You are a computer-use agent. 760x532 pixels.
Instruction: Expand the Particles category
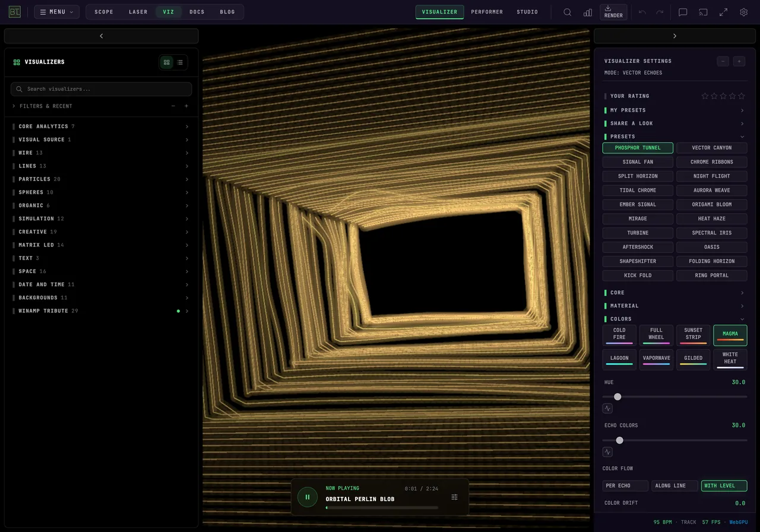[101, 179]
